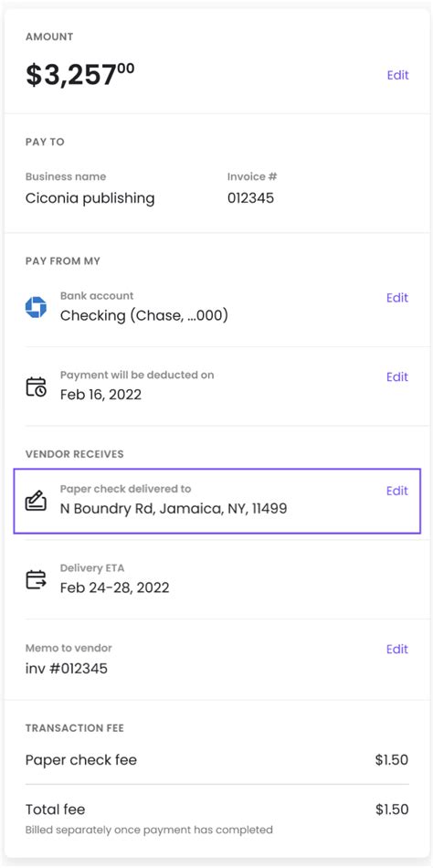
Task: Click the delivery ETA calendar arrow icon
Action: [x=37, y=579]
